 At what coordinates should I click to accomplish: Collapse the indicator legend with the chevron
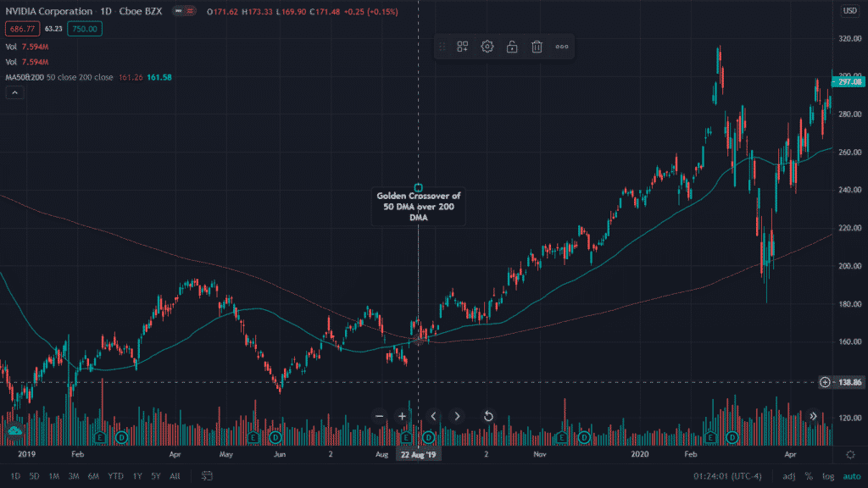14,93
